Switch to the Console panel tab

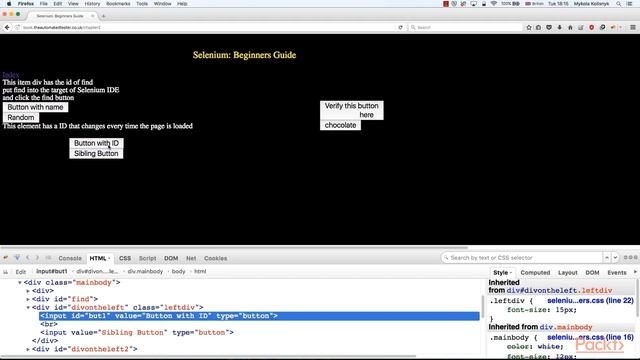pos(70,258)
